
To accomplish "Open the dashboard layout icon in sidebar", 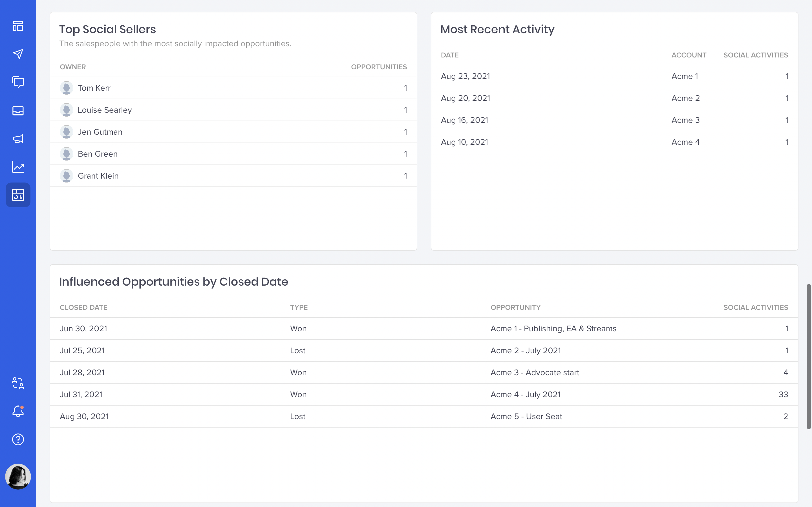I will (18, 26).
